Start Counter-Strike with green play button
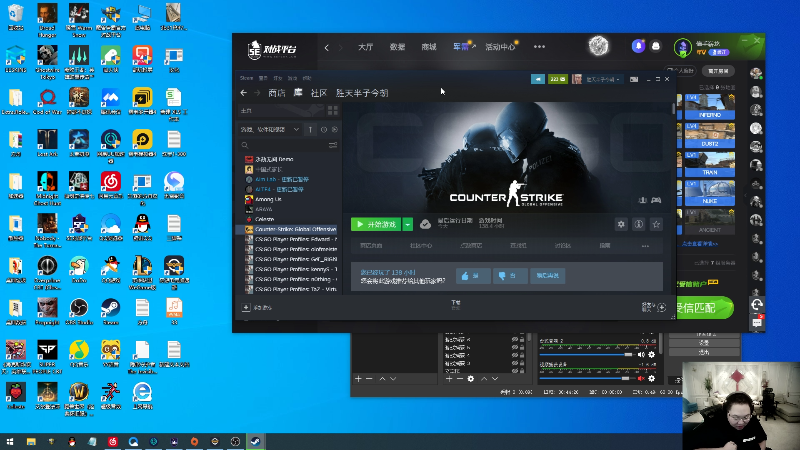800x450 pixels. 376,224
